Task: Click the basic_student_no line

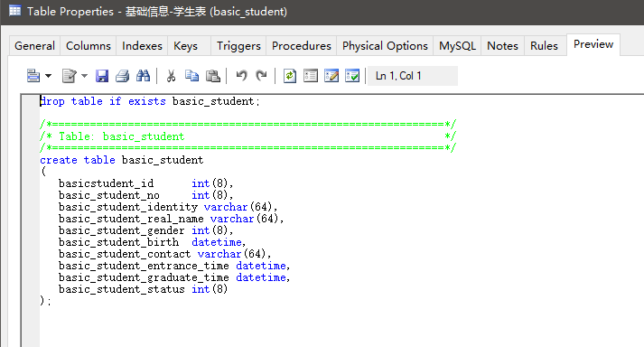Action: 145,195
